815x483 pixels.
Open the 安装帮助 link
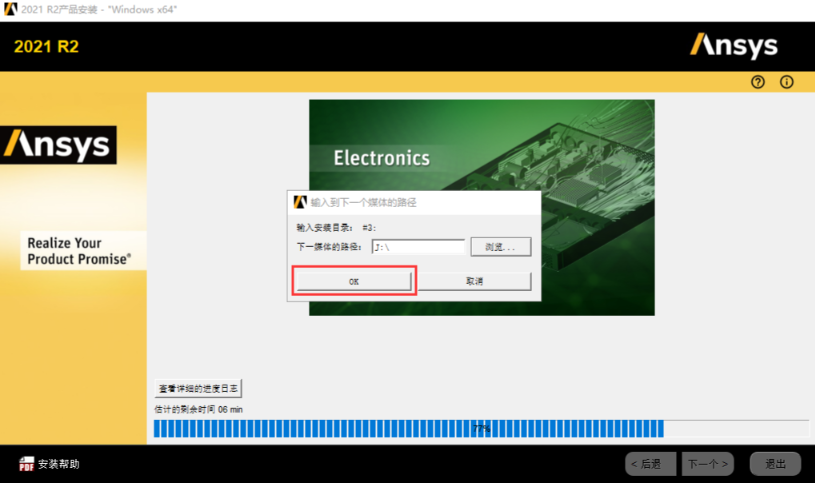tap(59, 464)
